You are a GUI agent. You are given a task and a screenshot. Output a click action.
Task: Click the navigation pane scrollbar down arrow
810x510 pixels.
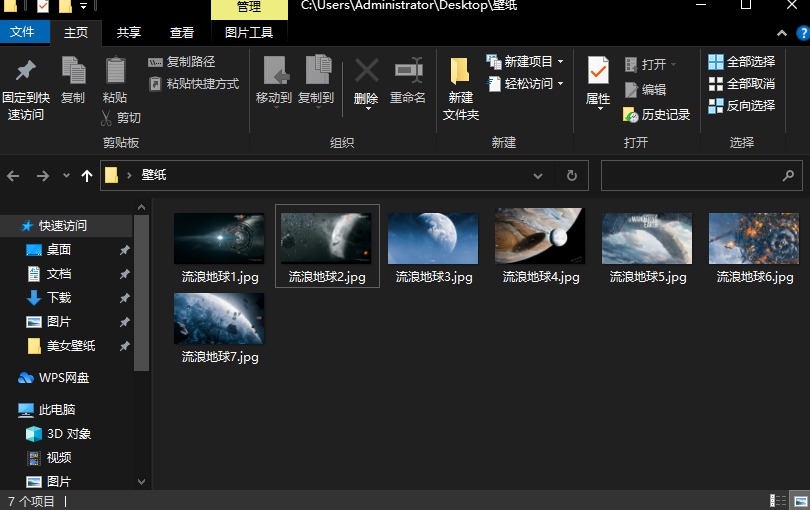click(142, 482)
